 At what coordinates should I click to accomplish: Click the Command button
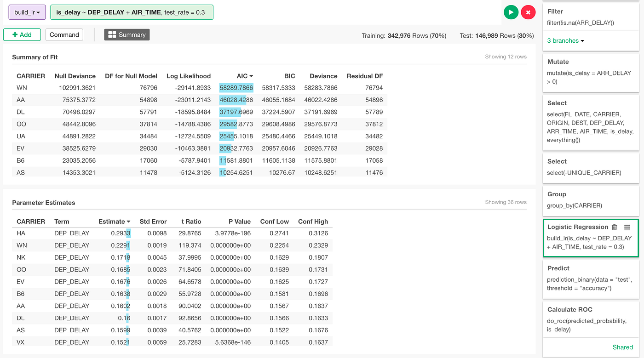click(64, 35)
